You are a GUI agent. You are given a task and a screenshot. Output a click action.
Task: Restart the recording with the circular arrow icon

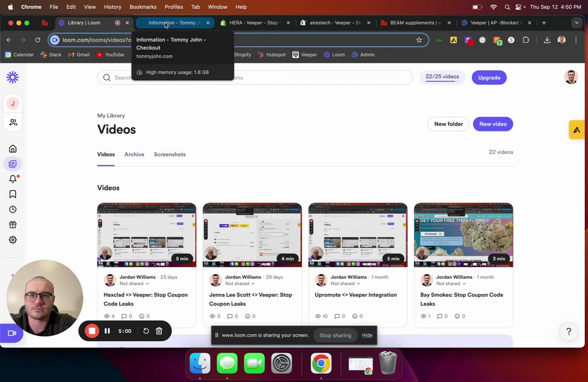coord(146,331)
